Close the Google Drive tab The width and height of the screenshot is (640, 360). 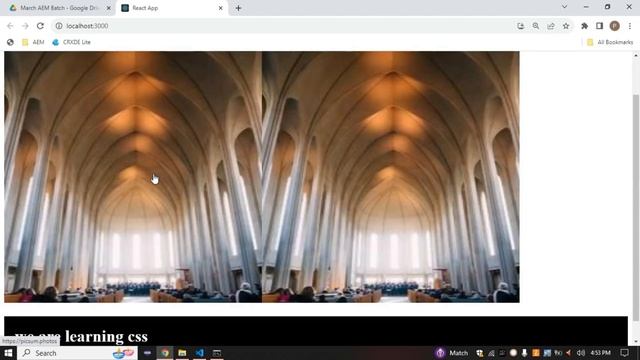(x=109, y=8)
